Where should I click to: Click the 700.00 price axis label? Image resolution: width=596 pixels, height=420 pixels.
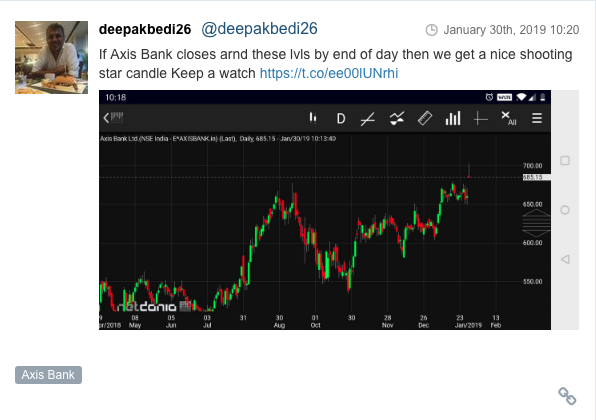(x=533, y=166)
